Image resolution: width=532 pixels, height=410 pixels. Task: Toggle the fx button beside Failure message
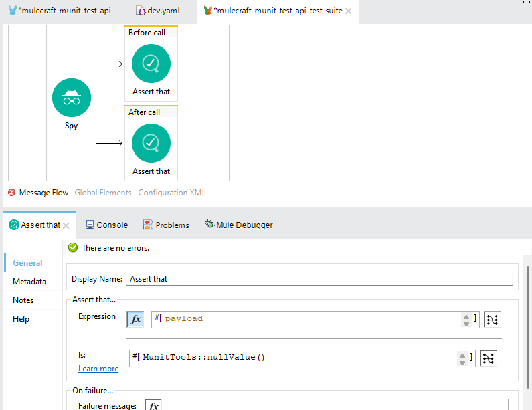click(153, 405)
